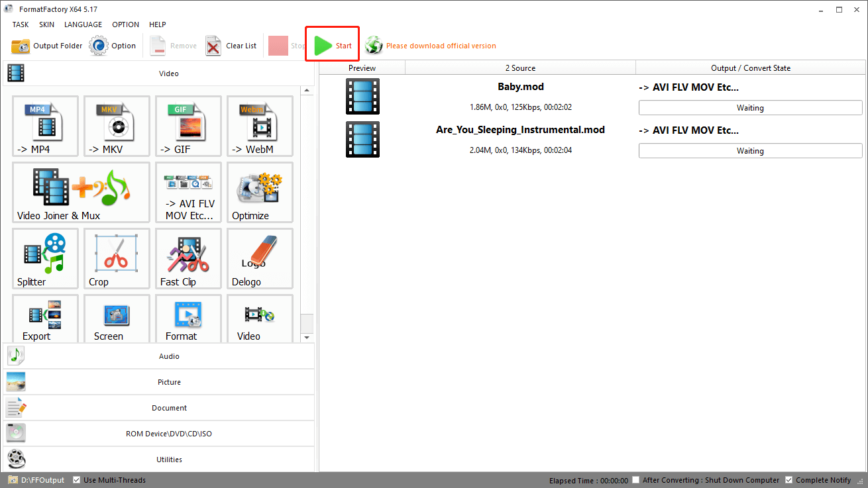Click the Remove toolbar button

click(x=173, y=46)
